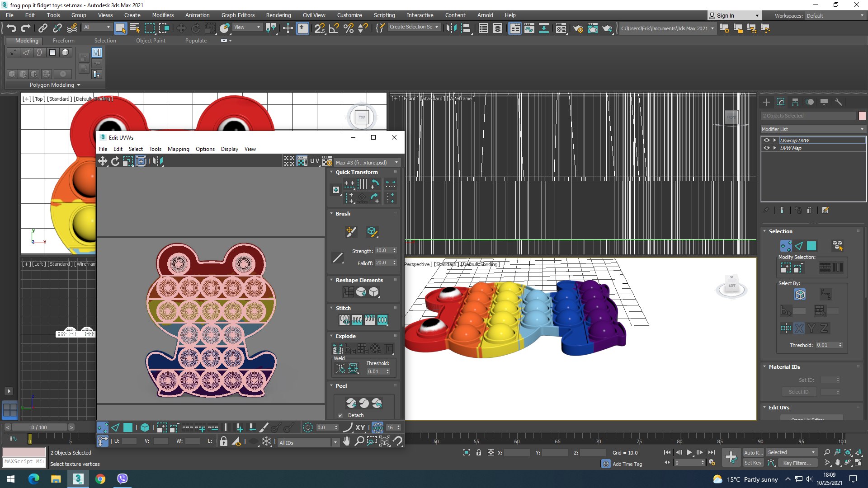868x488 pixels.
Task: Toggle the Detach checkbox in Peel rollout
Action: click(340, 415)
